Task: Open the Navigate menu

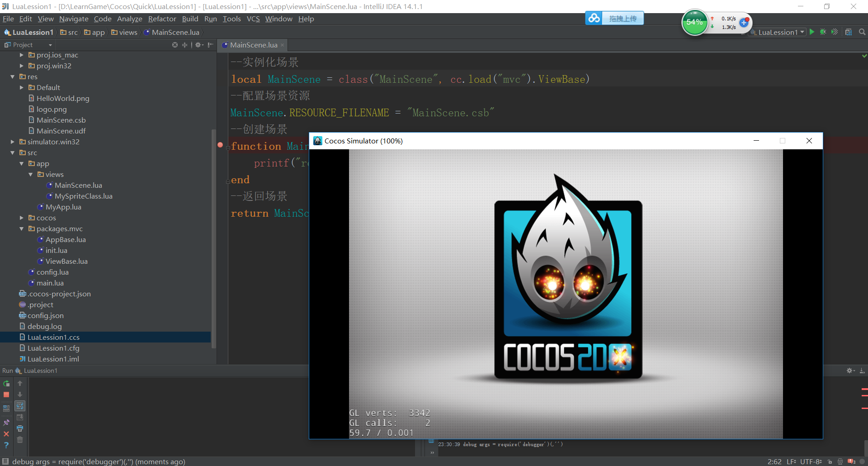Action: 74,19
